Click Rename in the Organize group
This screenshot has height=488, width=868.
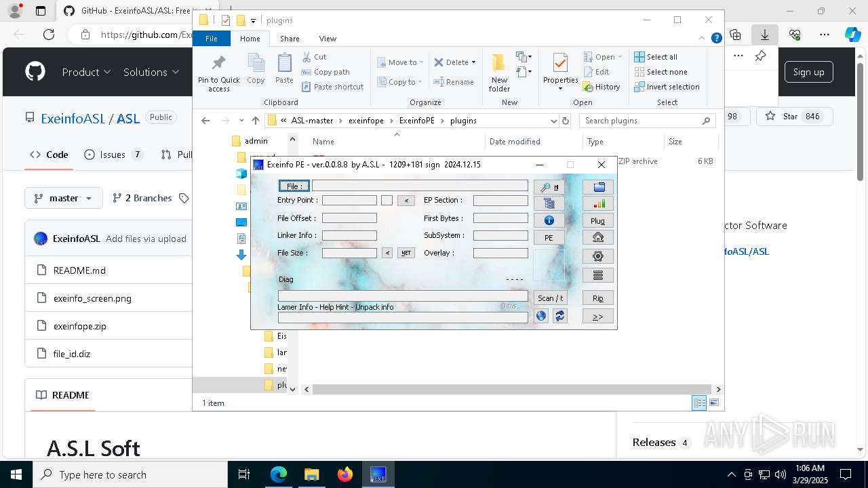[x=454, y=82]
